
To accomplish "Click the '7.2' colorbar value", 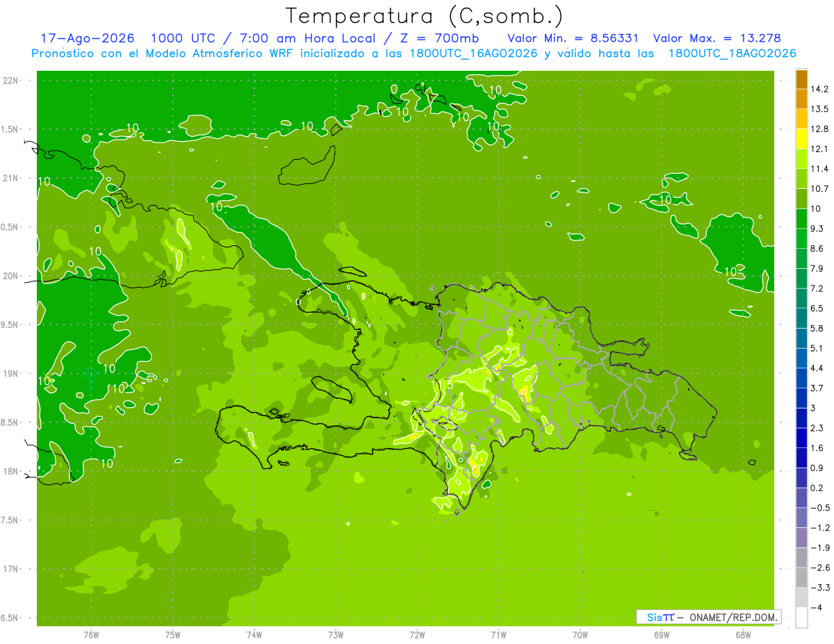I will pos(817,288).
